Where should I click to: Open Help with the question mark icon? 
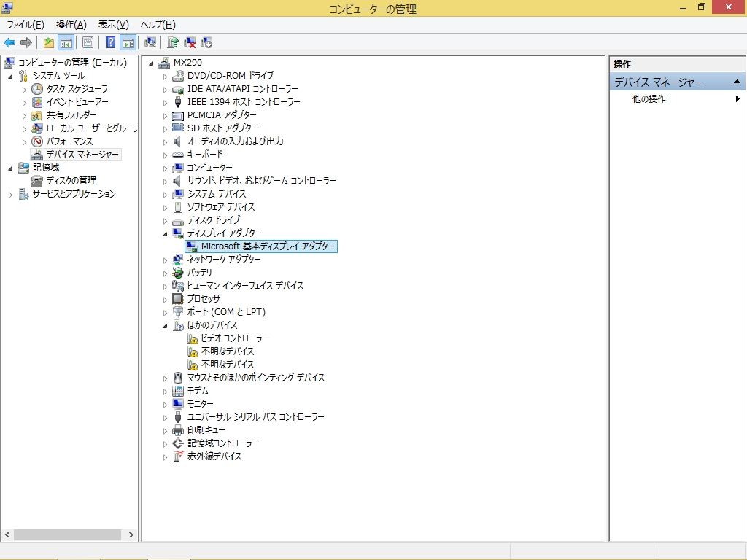pyautogui.click(x=110, y=43)
